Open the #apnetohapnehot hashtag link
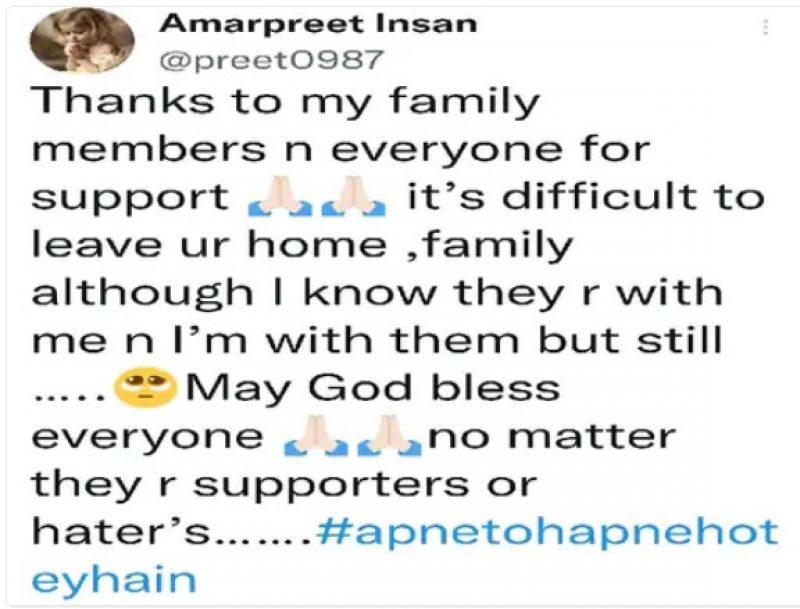This screenshot has width=800, height=609. coord(547,532)
